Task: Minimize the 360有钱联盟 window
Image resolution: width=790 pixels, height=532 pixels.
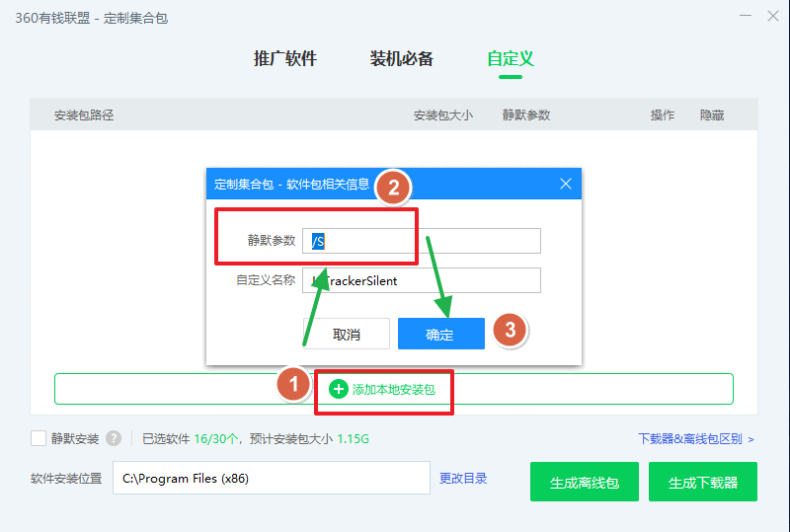Action: (746, 16)
